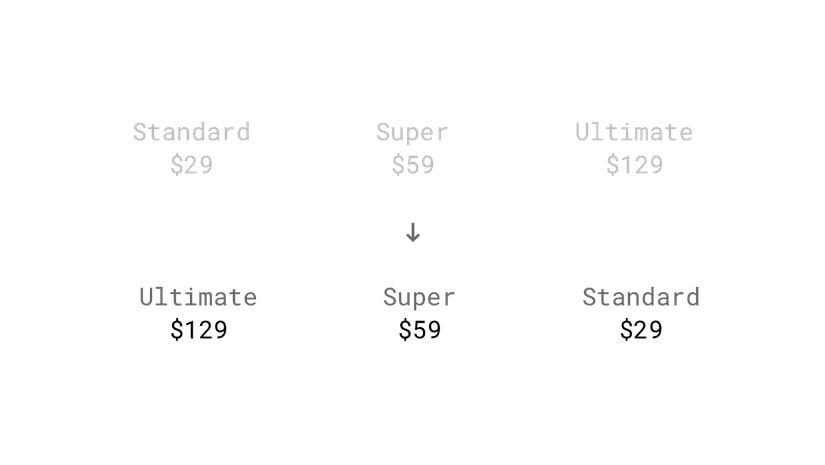Click the light gray price under faded Super
The height and width of the screenshot is (465, 825).
click(x=412, y=165)
